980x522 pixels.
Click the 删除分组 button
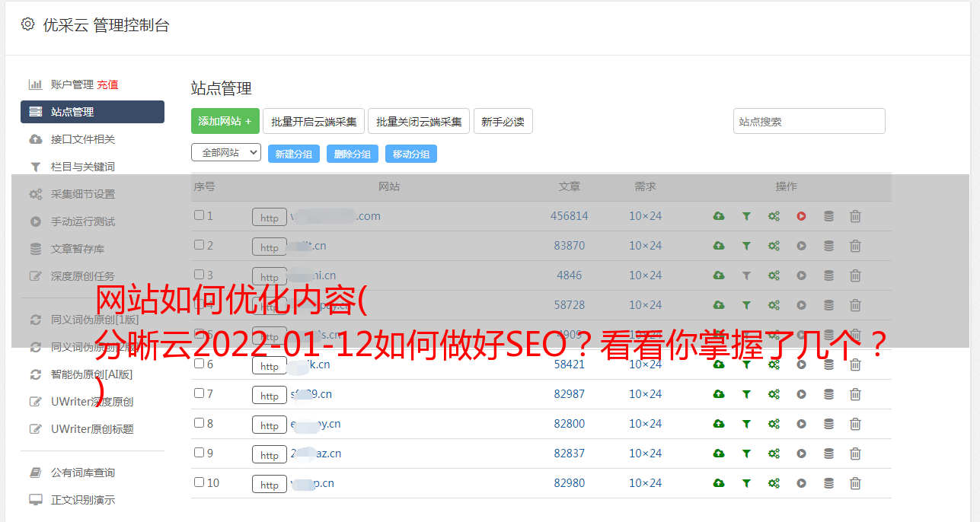click(353, 154)
